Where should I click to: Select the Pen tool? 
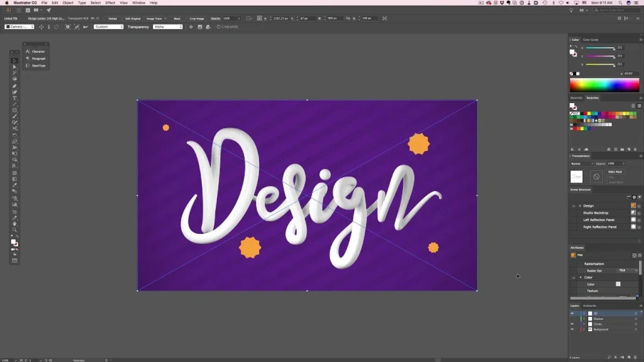point(14,86)
